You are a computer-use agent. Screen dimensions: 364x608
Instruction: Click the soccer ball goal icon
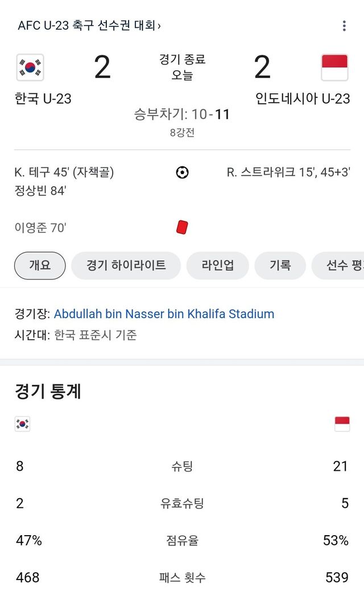182,172
